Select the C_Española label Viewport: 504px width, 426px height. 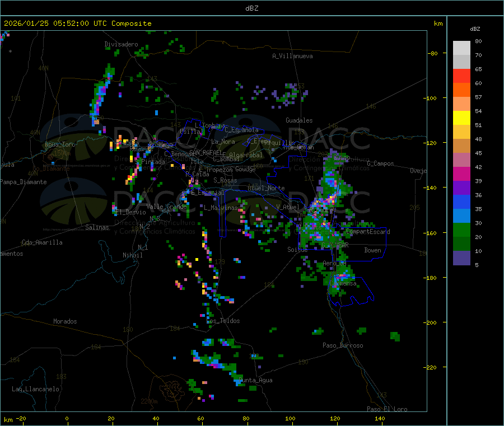point(242,130)
